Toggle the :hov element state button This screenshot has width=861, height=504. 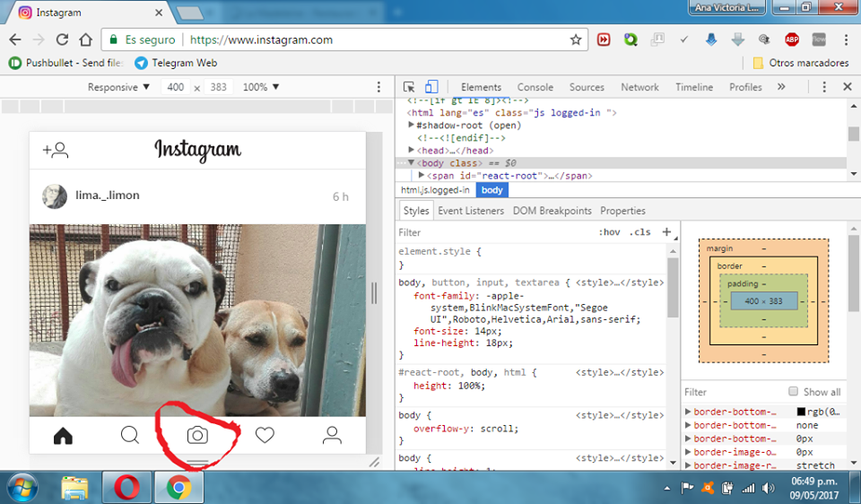(x=610, y=232)
